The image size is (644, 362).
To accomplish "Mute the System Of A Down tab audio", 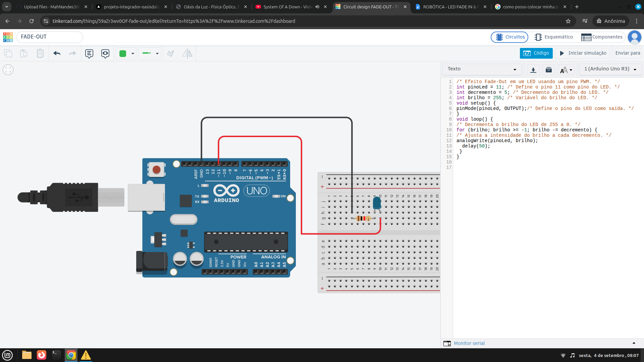I will click(x=317, y=7).
